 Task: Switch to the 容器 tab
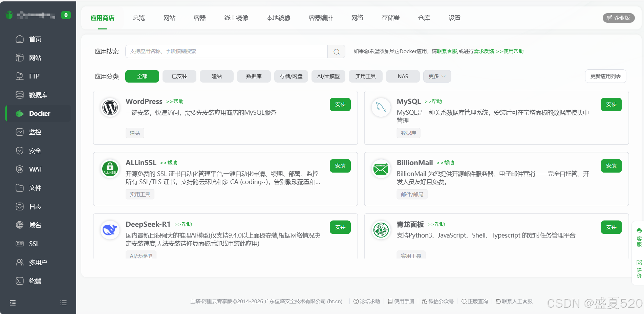coord(200,18)
